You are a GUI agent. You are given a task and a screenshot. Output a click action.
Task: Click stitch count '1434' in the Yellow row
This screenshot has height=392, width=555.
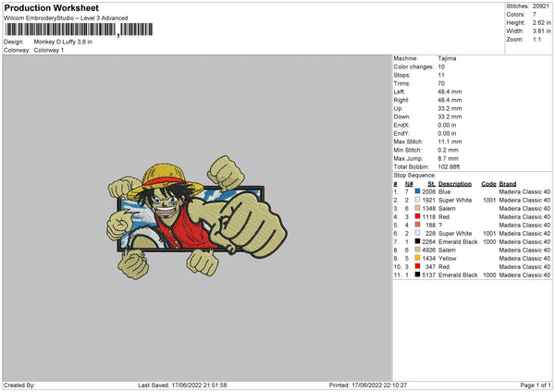coord(428,258)
